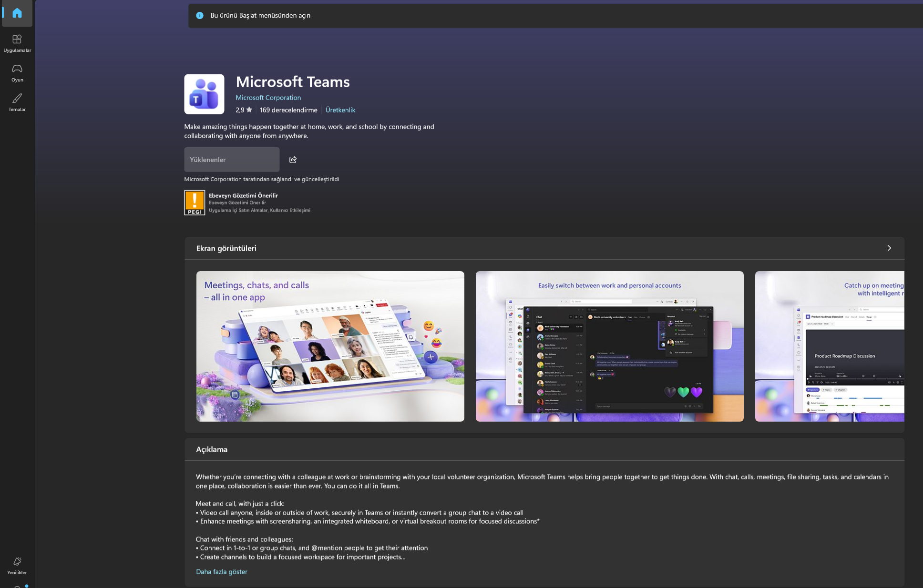Go to the Home page in sidebar
This screenshot has width=923, height=588.
17,13
